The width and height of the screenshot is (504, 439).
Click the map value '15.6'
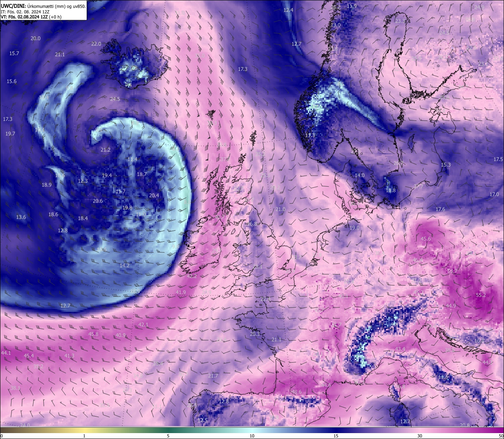coord(12,81)
